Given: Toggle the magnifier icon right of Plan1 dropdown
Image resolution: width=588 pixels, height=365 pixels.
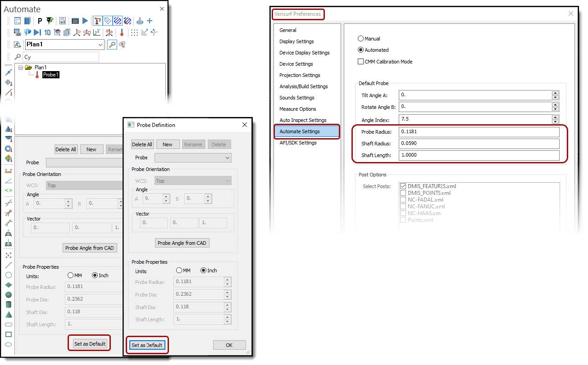Looking at the screenshot, I should click(112, 45).
